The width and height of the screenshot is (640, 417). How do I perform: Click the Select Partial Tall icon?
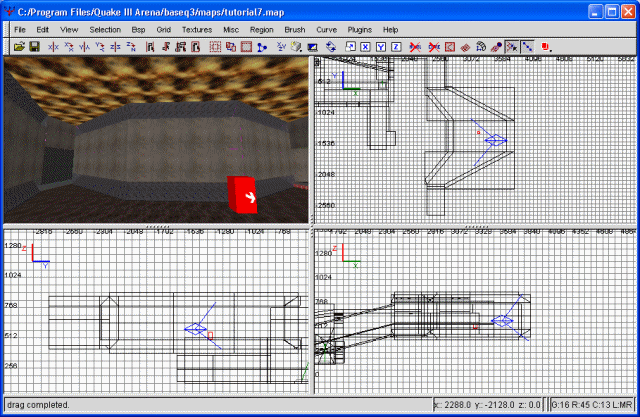click(x=180, y=47)
